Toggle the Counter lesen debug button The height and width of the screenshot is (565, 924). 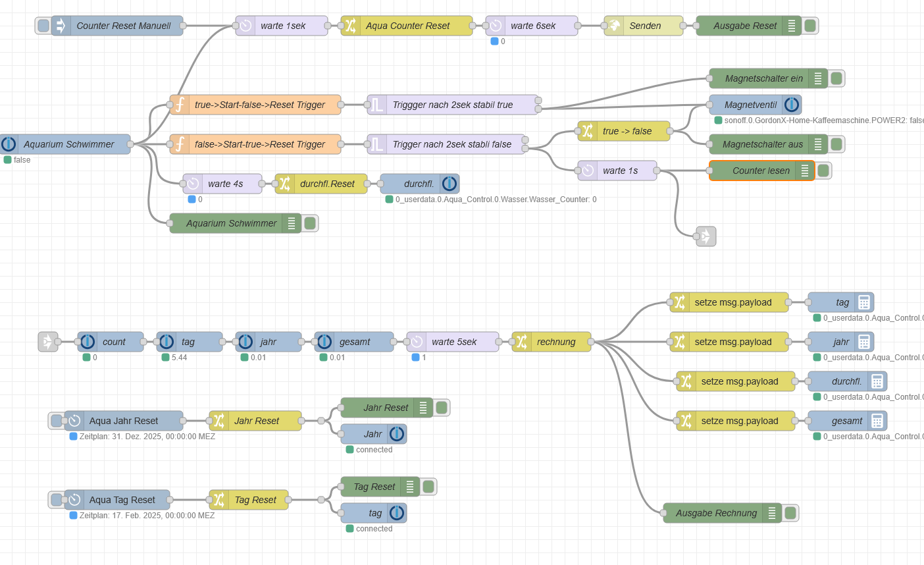823,171
